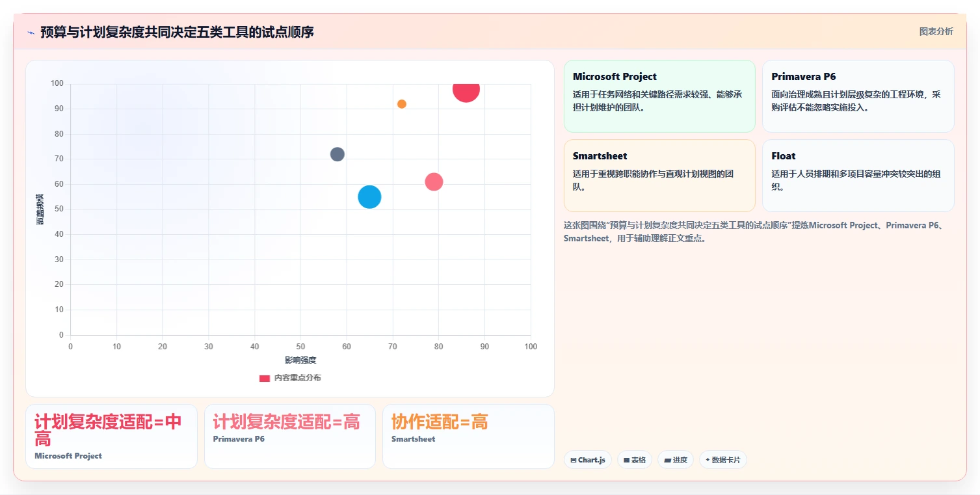
Task: Click the 表格 tag
Action: click(x=635, y=460)
